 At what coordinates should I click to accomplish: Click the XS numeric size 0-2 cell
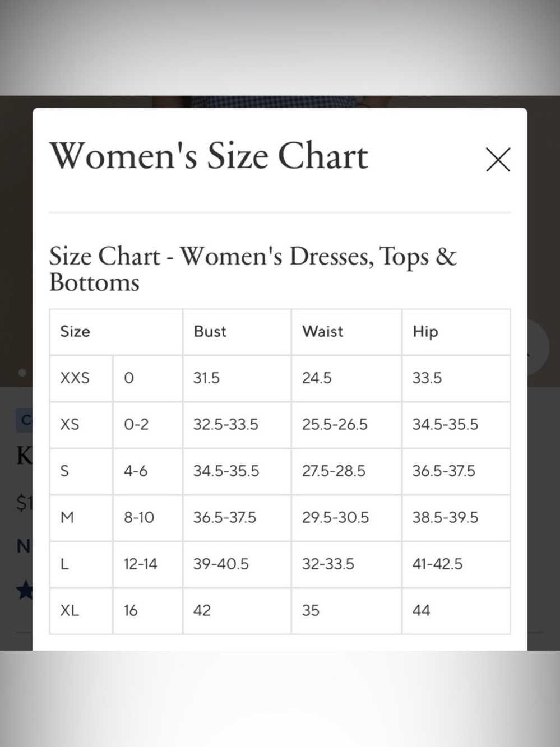click(136, 424)
